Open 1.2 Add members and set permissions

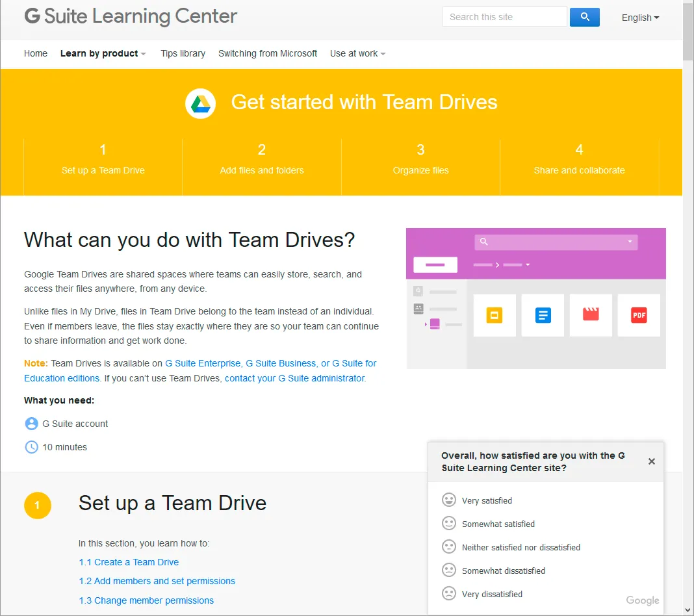click(x=157, y=581)
